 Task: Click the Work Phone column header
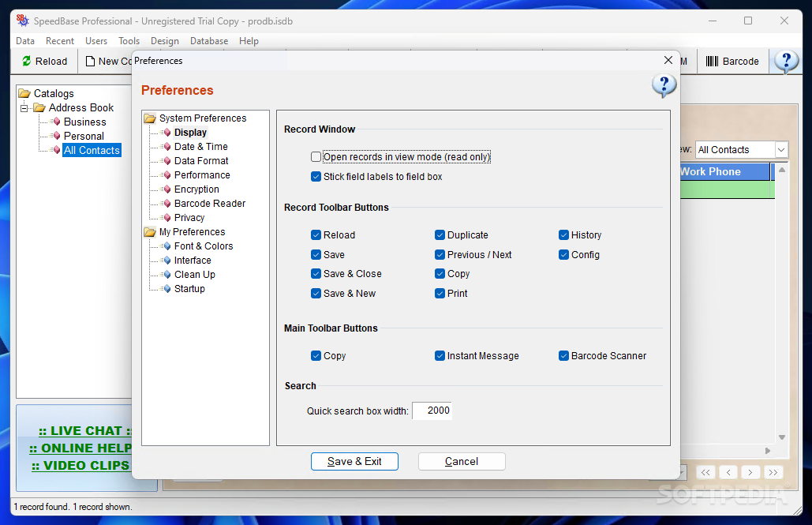[x=724, y=171]
